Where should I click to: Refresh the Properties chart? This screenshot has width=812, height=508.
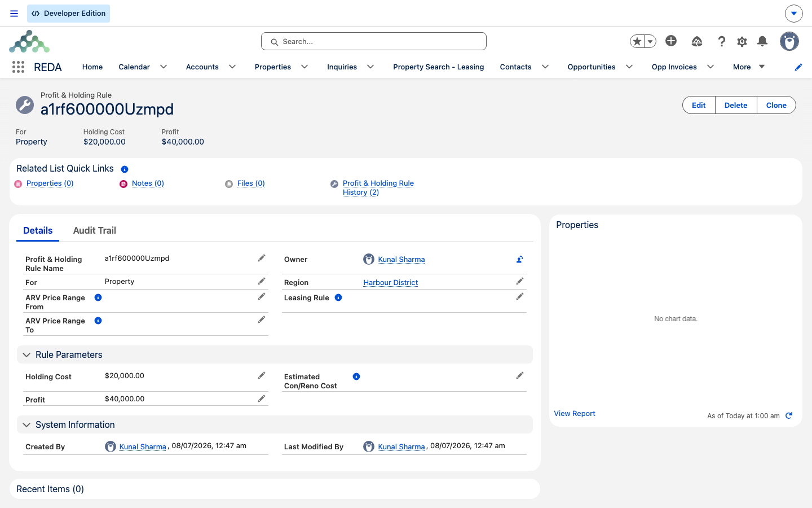[789, 415]
